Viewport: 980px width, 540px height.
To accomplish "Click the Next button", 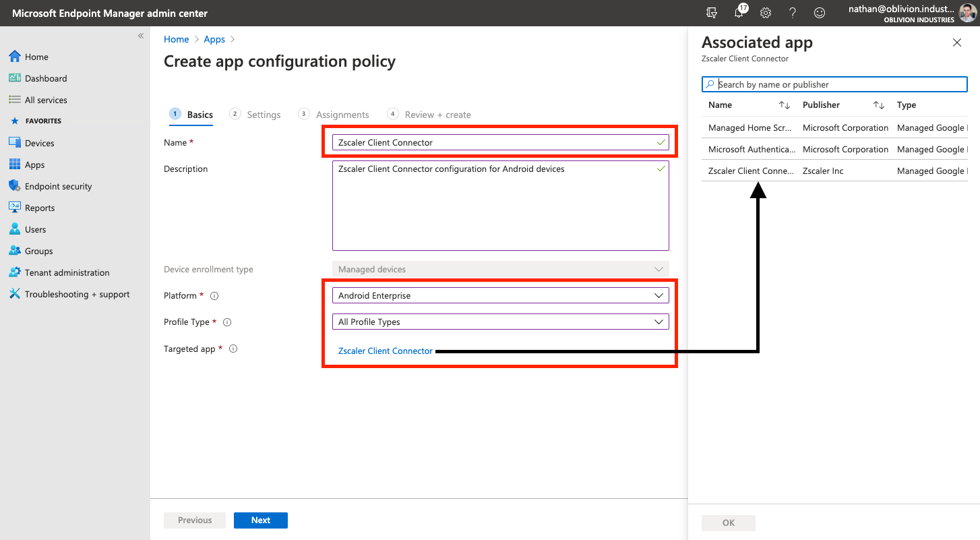I will (260, 520).
